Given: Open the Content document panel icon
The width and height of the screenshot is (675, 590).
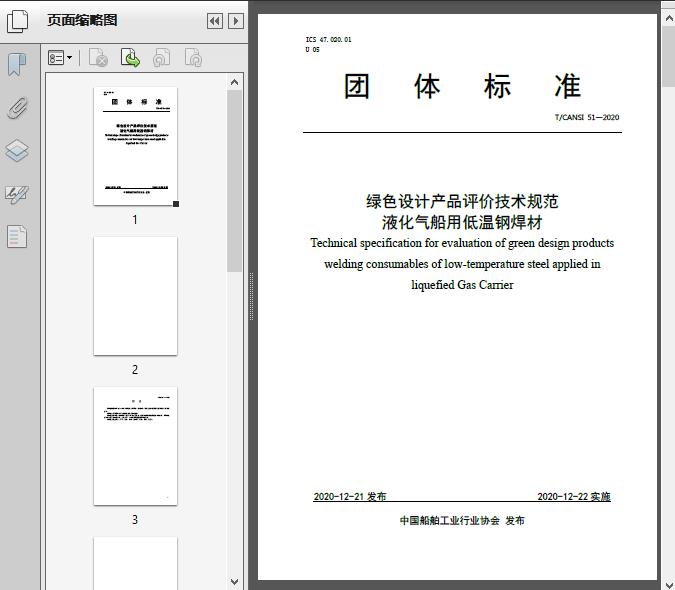Looking at the screenshot, I should point(17,236).
